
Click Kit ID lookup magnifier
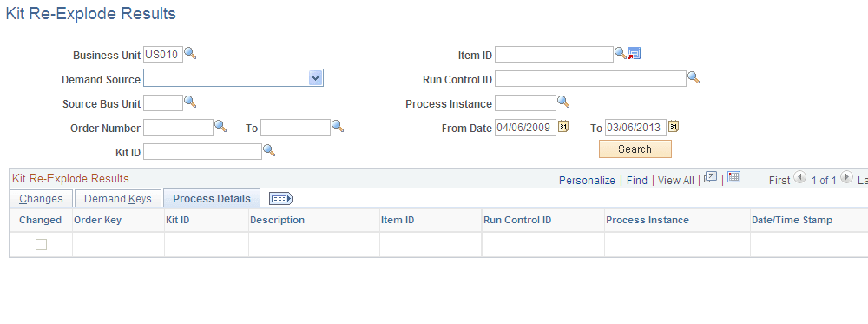[269, 150]
